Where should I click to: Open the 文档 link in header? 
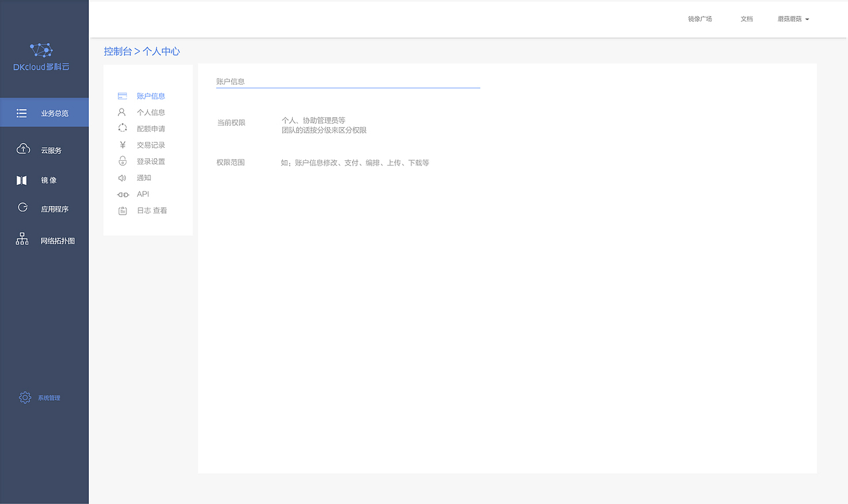pos(747,19)
